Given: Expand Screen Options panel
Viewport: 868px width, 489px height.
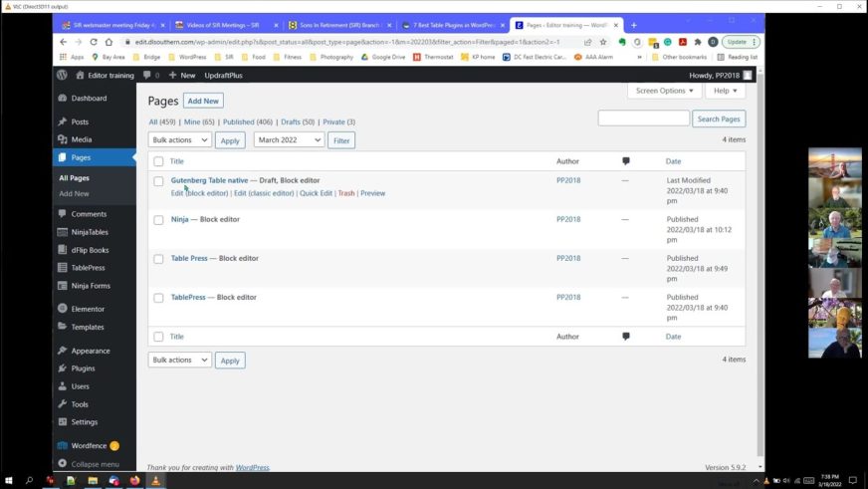Looking at the screenshot, I should coord(664,91).
